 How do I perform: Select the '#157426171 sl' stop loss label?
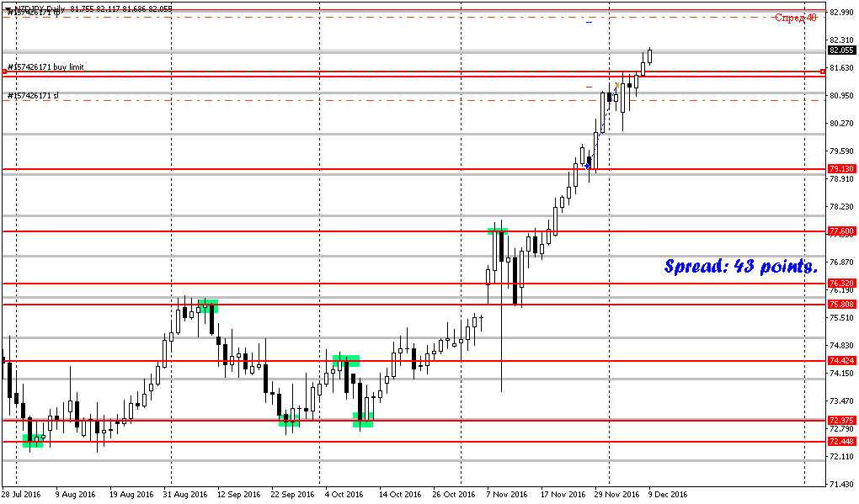[33, 95]
